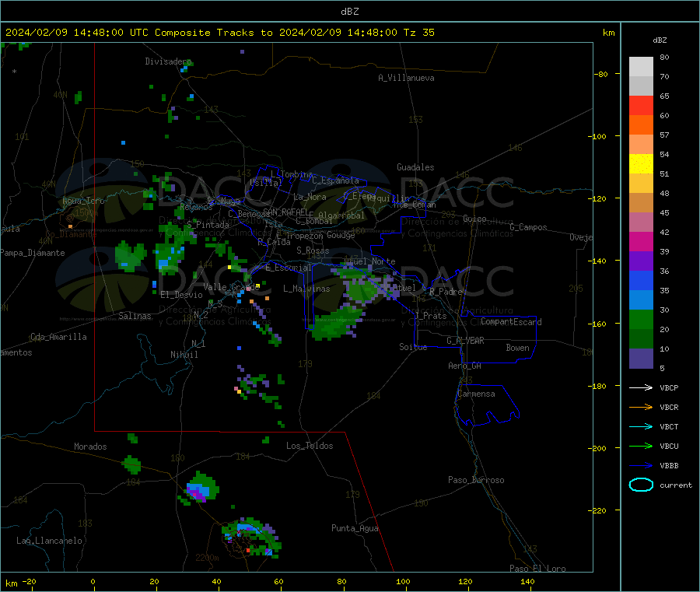Screen dimensions: 700x592
Task: Pick the light blue 35 dBZ swatch
Action: tap(641, 300)
